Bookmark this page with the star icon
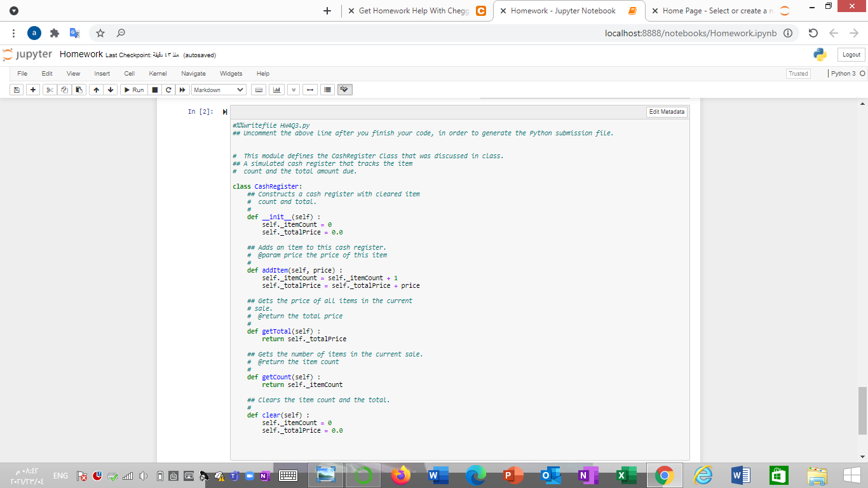 coord(100,33)
